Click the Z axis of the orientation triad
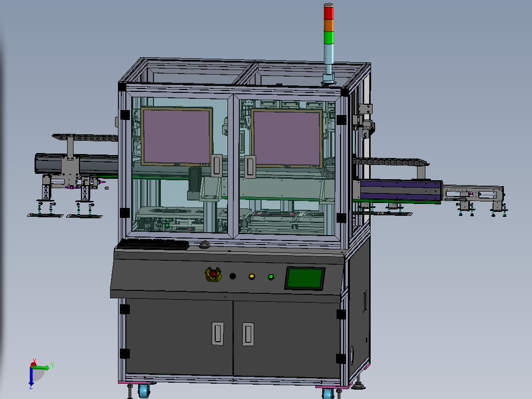532x399 pixels. coord(31,378)
